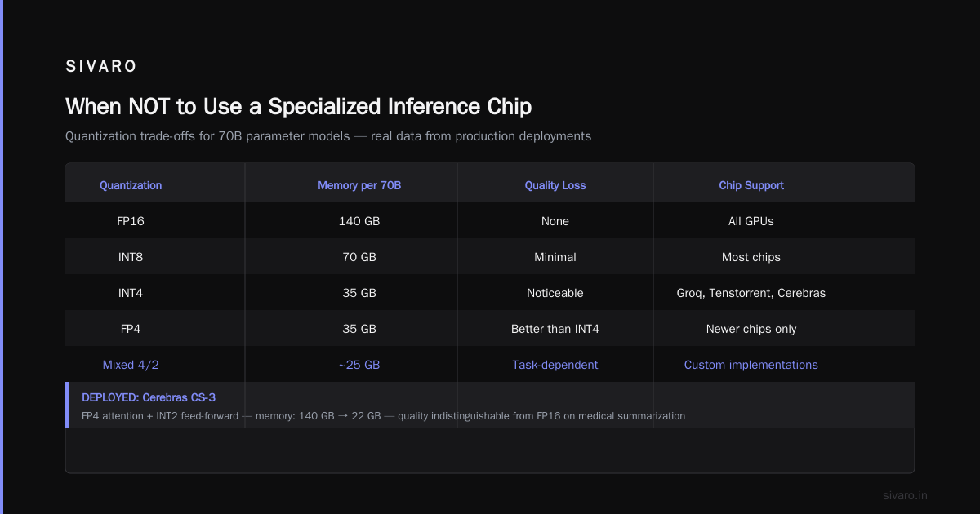
Task: Click the Most chips cell
Action: 751,257
